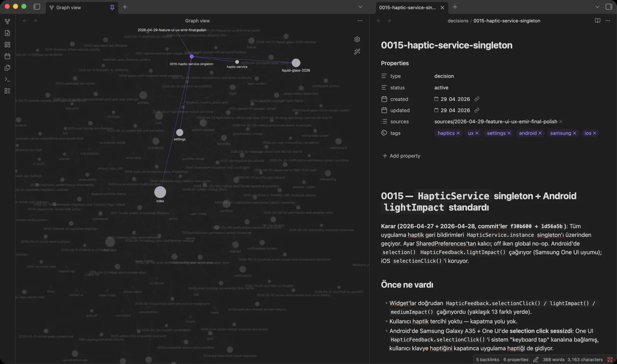Open sources/2026-04-29-feature-ui-ux-emir-final-polish link
The width and height of the screenshot is (617, 364).
click(x=496, y=121)
